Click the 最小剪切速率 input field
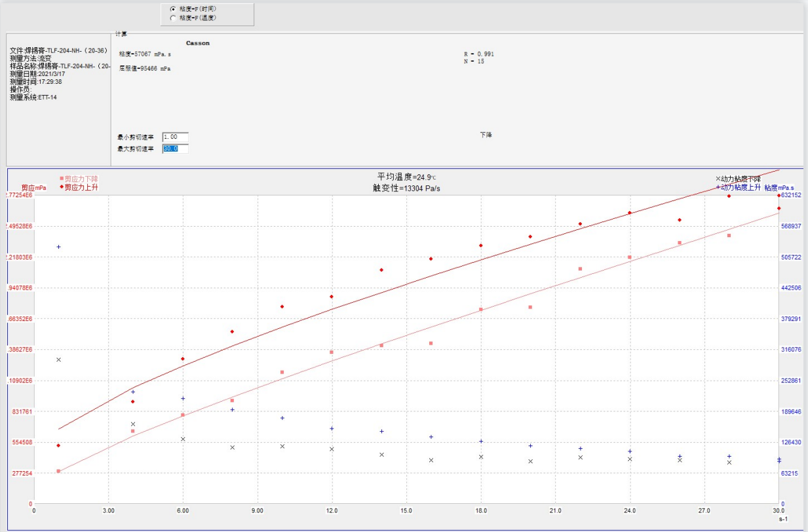The height and width of the screenshot is (532, 808). 175,137
